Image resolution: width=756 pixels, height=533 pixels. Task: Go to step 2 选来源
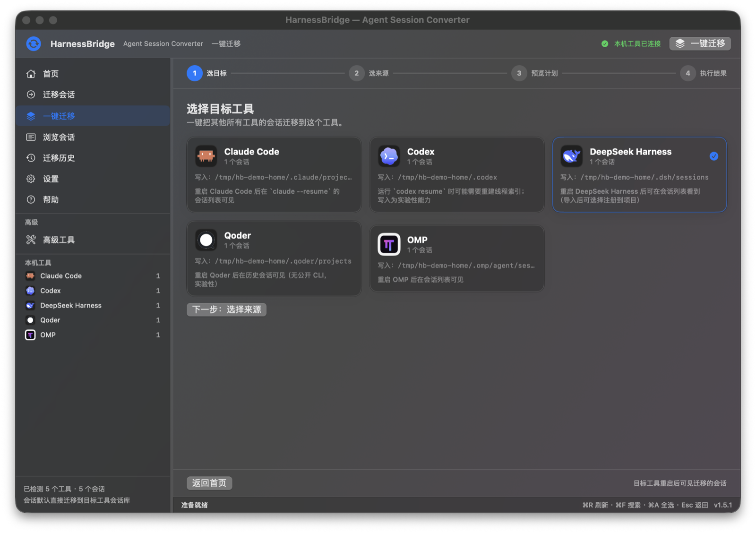pyautogui.click(x=369, y=73)
